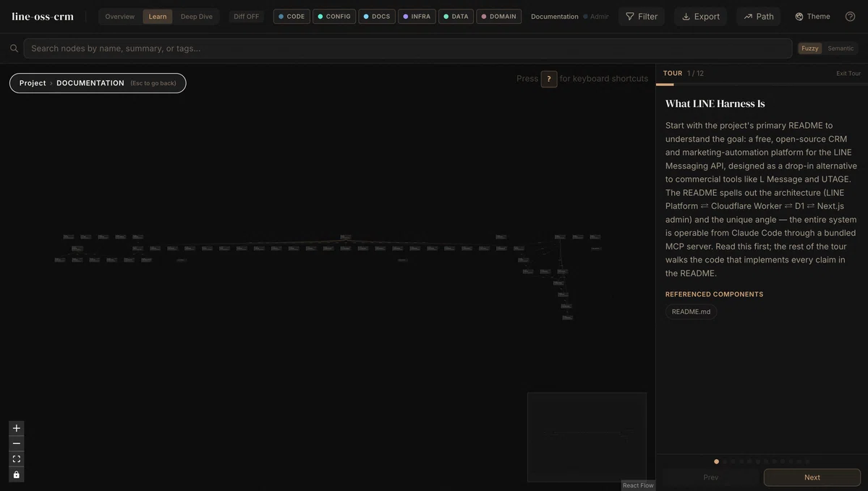Toggle the DOMAIN category filter
868x491 pixels.
tap(499, 17)
